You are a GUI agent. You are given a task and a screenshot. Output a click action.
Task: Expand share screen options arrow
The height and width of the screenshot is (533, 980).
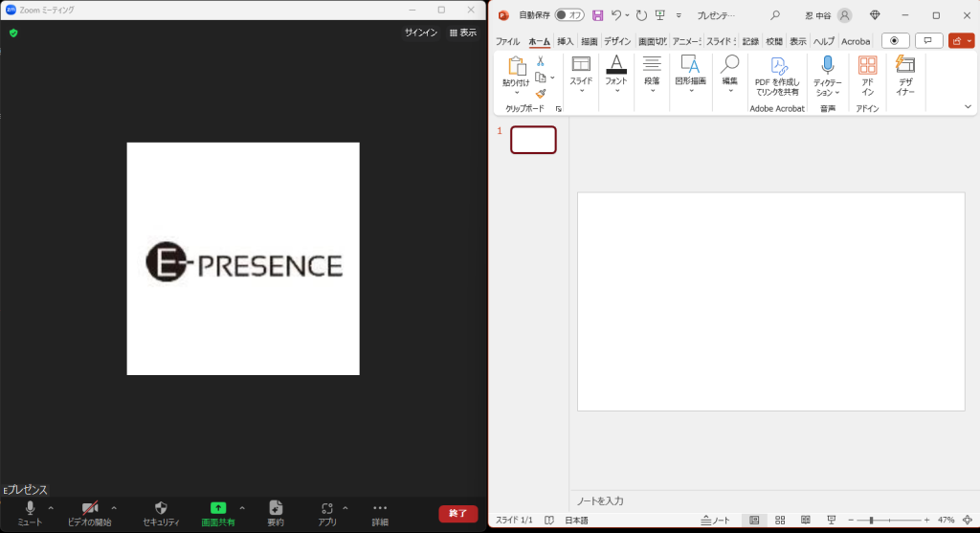point(242,508)
